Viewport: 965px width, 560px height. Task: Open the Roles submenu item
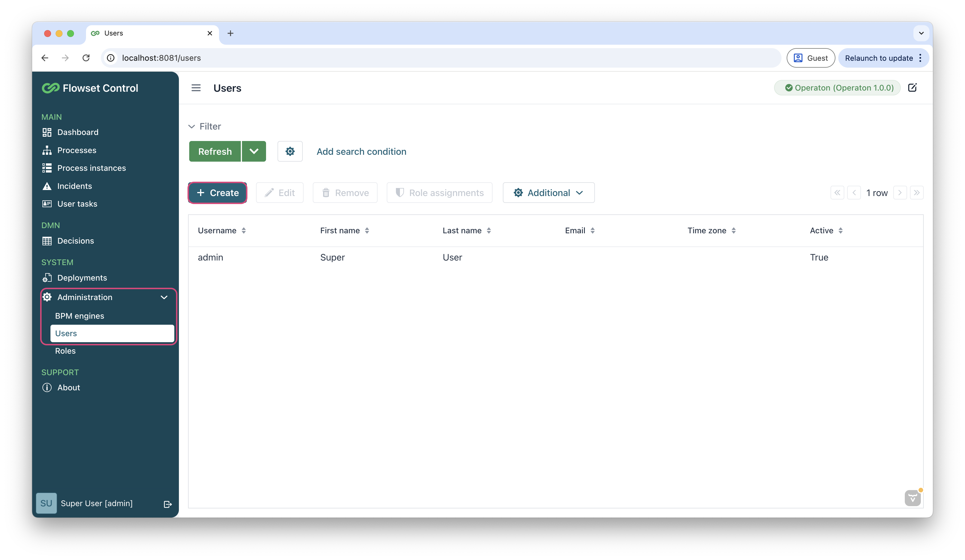pyautogui.click(x=65, y=351)
